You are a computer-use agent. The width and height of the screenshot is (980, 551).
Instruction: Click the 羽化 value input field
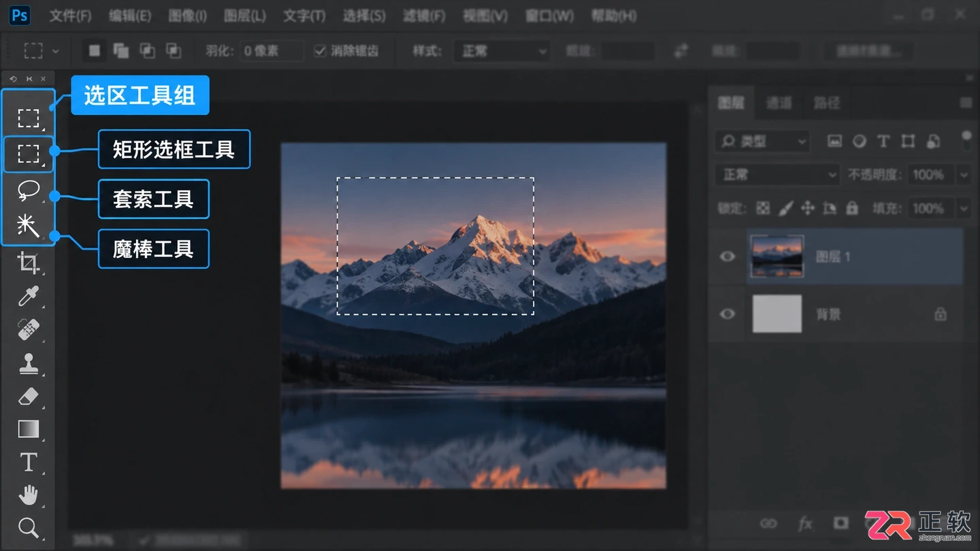[271, 51]
